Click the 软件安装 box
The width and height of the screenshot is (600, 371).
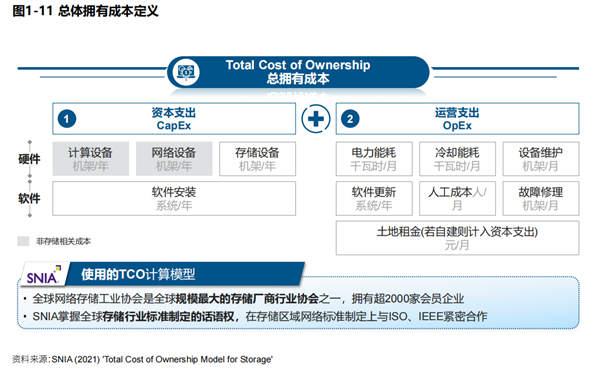174,199
